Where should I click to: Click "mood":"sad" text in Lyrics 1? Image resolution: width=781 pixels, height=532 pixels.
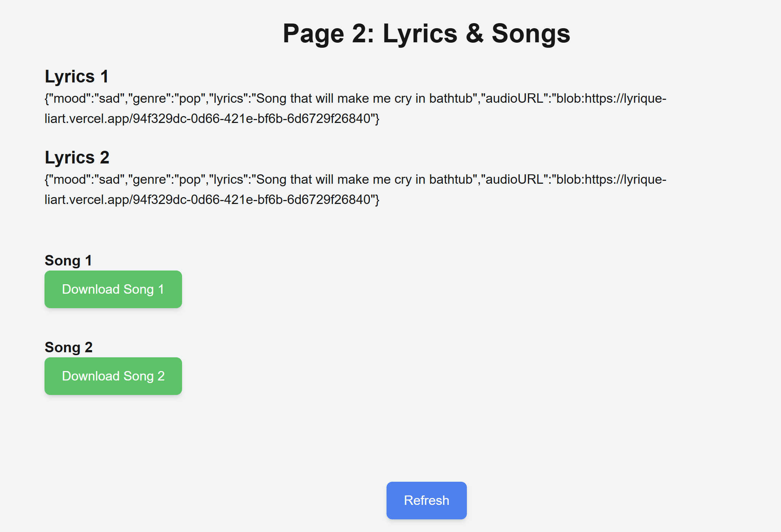(86, 98)
